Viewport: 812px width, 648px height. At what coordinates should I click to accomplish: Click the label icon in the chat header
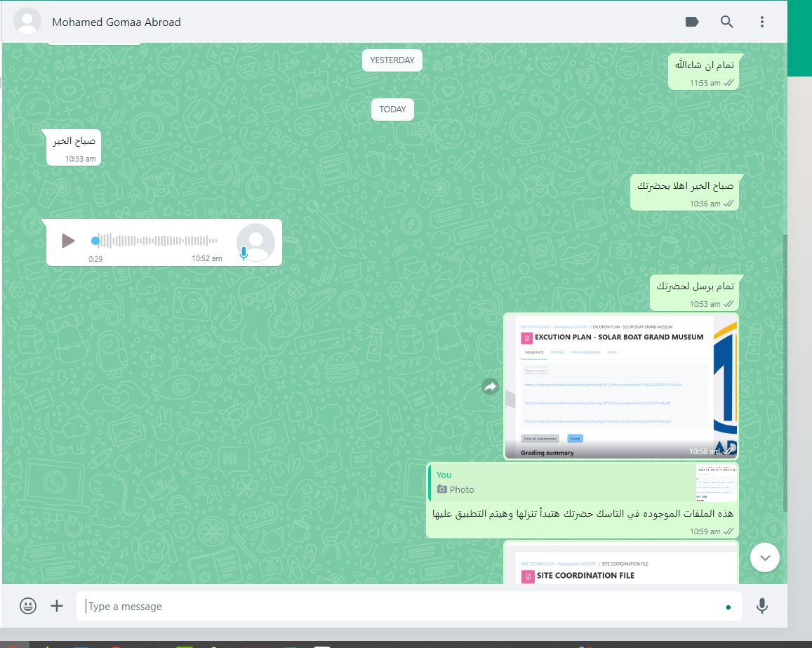click(692, 22)
